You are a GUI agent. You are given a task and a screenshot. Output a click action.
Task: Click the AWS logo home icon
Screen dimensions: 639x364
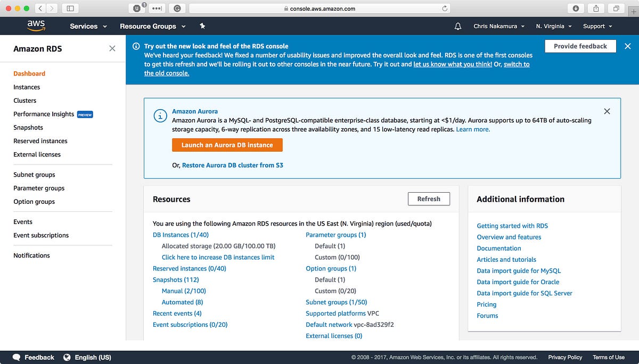[x=36, y=26]
